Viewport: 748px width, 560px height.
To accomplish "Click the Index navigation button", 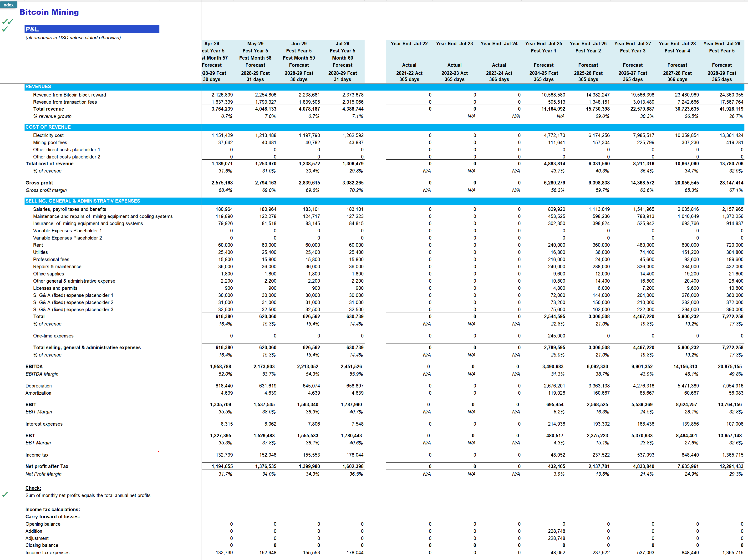I will point(8,5).
